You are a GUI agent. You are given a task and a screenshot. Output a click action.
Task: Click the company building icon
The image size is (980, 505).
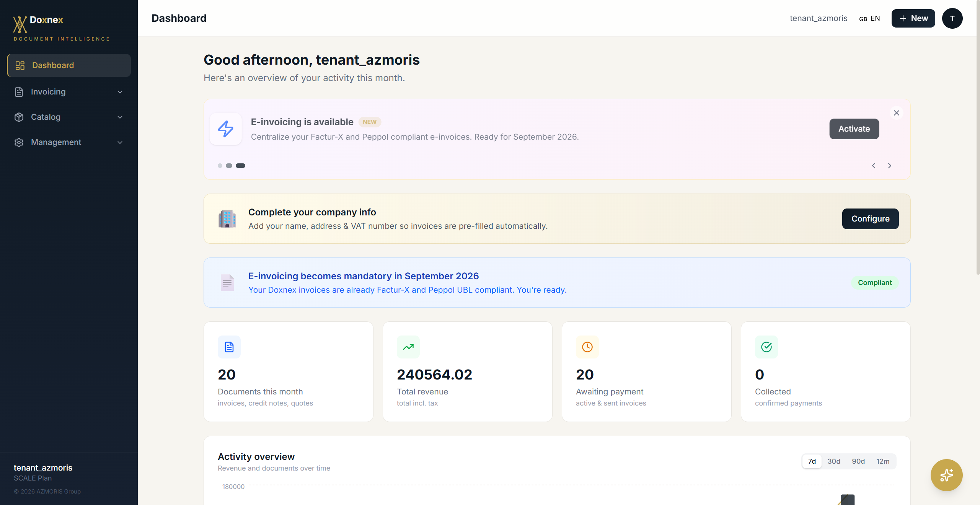point(227,219)
